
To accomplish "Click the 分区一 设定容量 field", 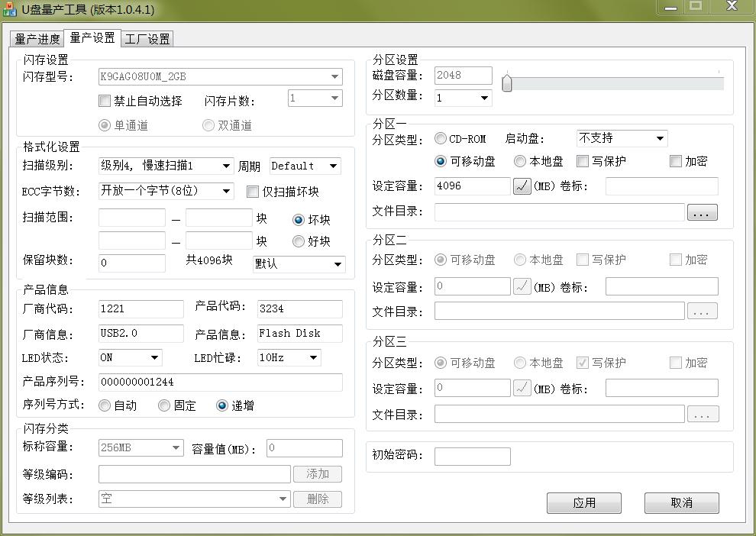I will pyautogui.click(x=473, y=186).
